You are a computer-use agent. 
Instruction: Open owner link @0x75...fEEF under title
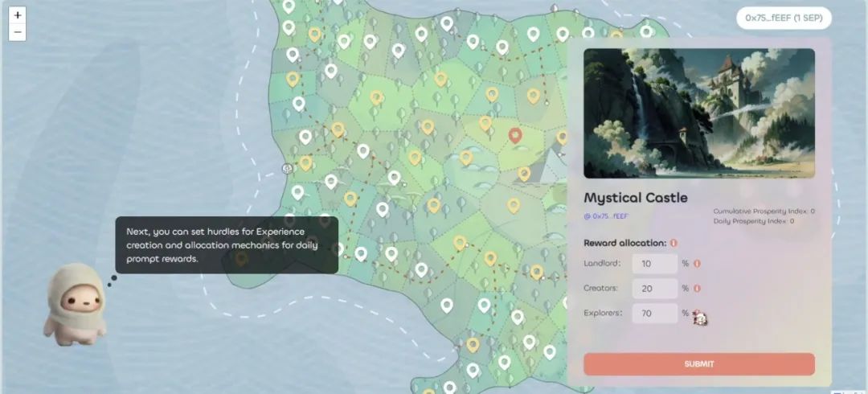point(606,215)
